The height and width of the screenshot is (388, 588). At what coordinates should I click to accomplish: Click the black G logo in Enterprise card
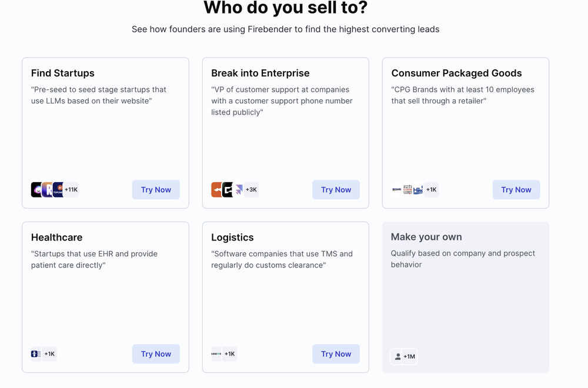click(x=228, y=190)
